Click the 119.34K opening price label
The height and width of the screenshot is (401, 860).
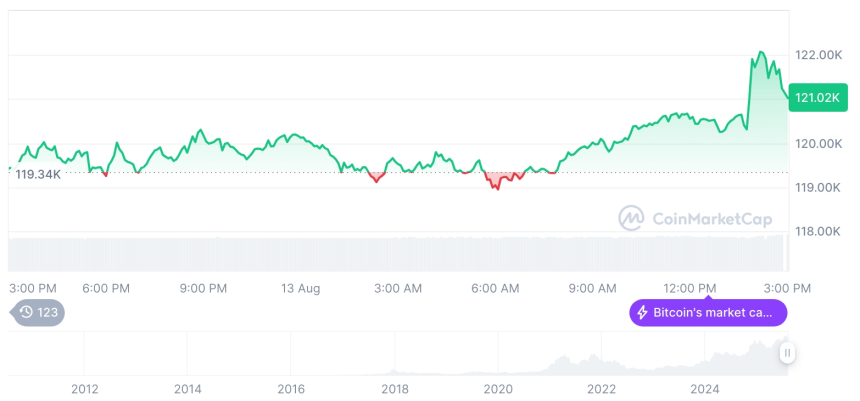39,174
